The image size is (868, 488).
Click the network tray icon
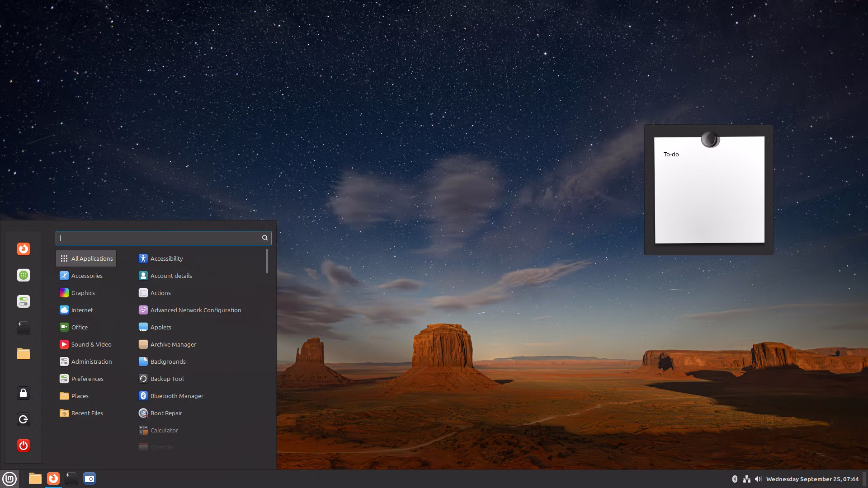tap(746, 479)
